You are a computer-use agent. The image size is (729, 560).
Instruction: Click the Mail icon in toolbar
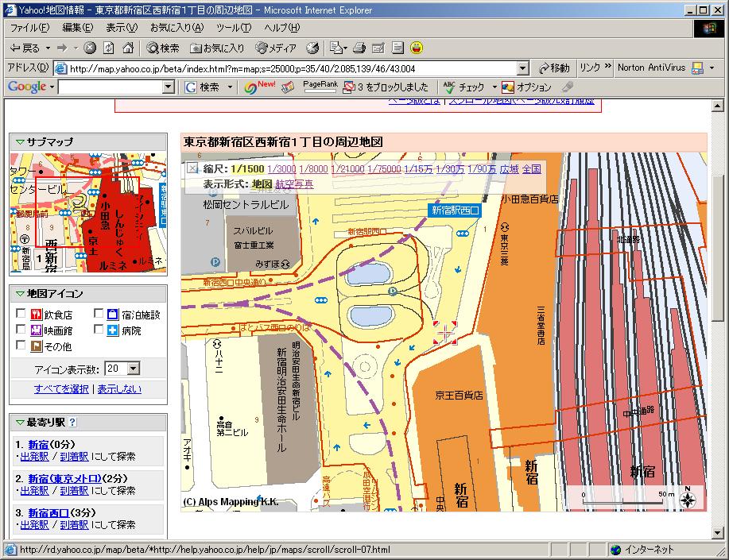click(x=335, y=48)
